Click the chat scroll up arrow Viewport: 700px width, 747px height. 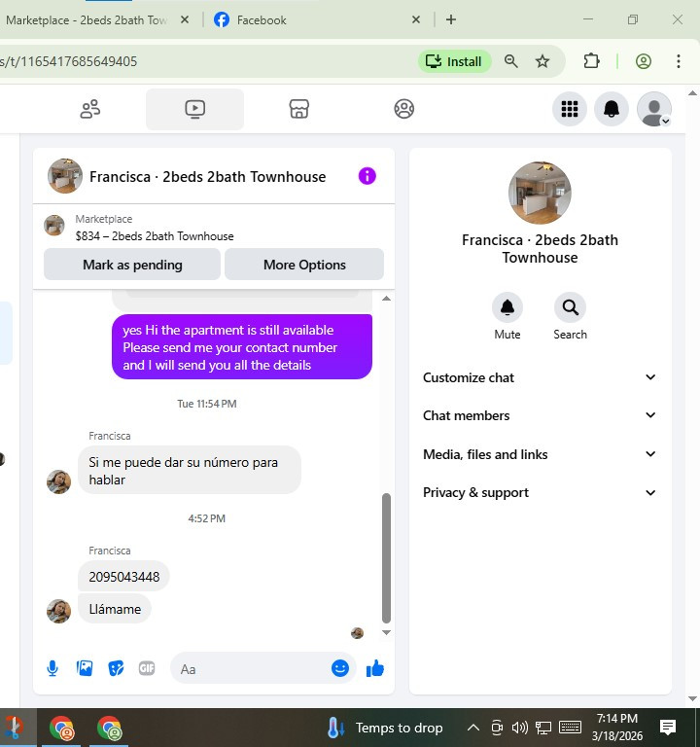(x=387, y=299)
